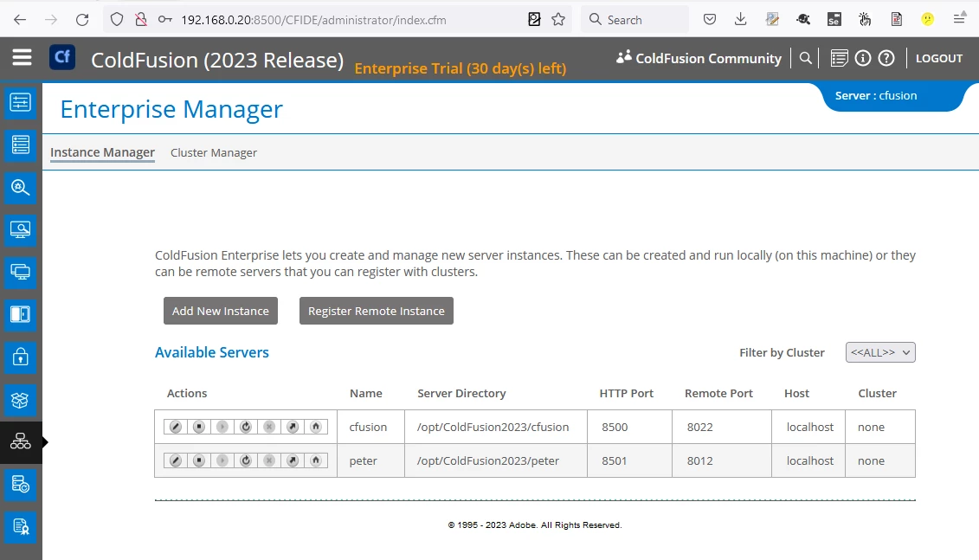Restart the cfusion instance
The height and width of the screenshot is (560, 979).
click(x=246, y=427)
